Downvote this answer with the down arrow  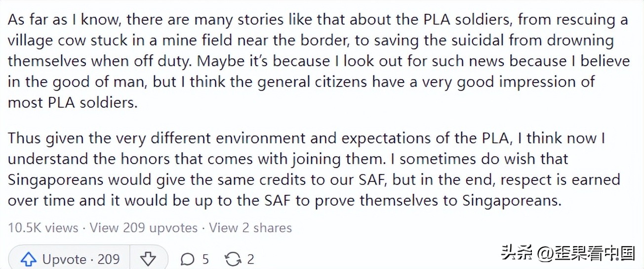(148, 259)
